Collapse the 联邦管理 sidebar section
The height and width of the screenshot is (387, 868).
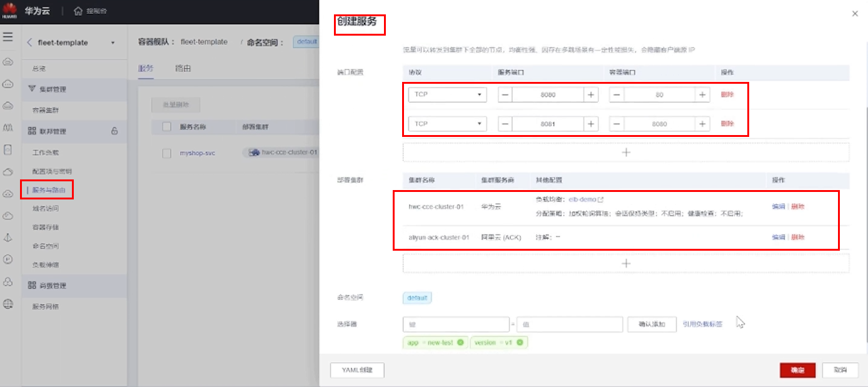(x=74, y=131)
